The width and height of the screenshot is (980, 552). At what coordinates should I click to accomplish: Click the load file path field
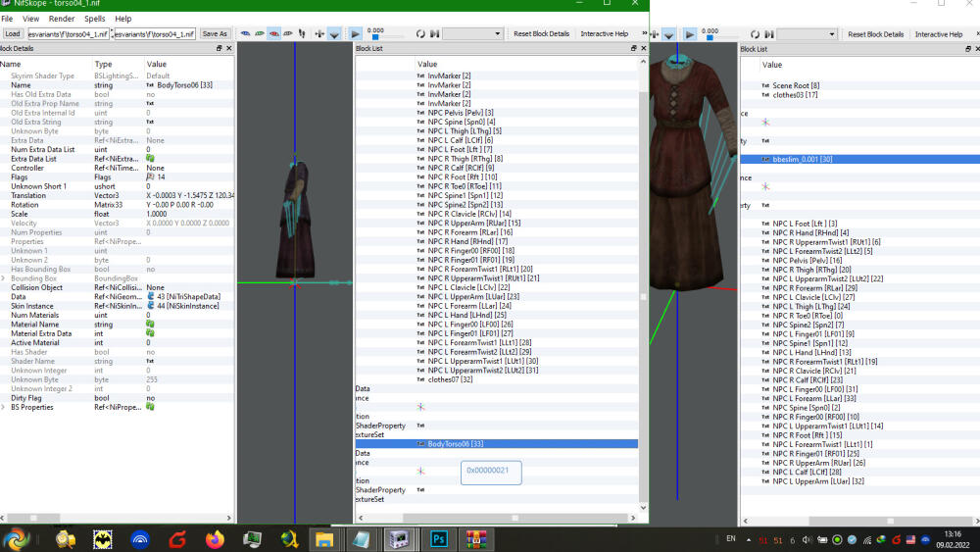point(69,33)
